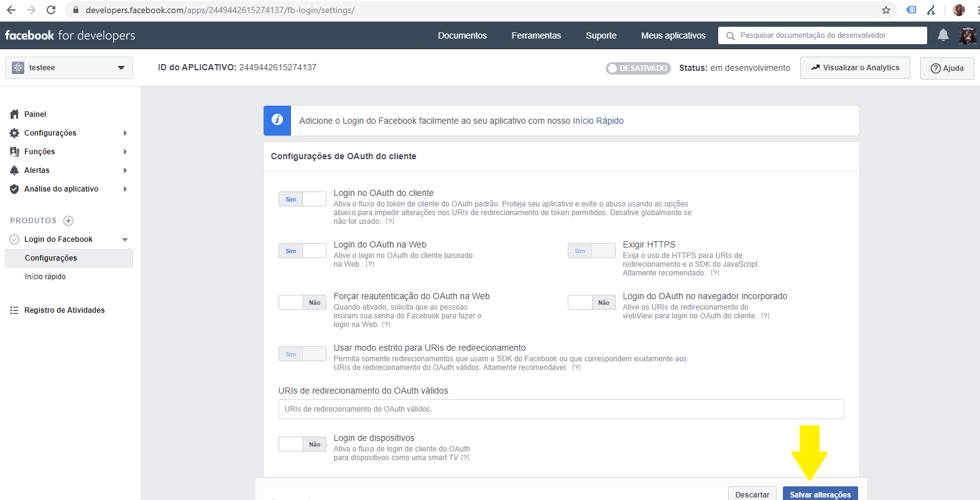
Task: Click the Funções icon in sidebar
Action: tap(14, 152)
